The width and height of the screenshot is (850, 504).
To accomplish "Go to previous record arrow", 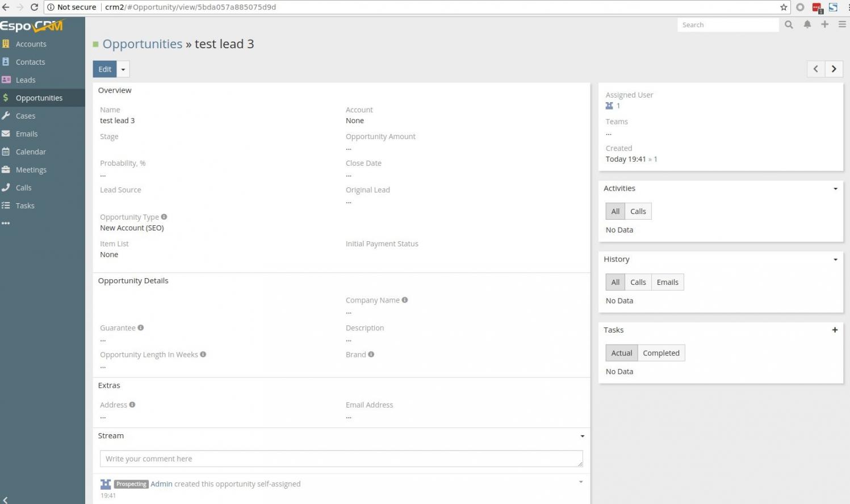I will point(816,69).
